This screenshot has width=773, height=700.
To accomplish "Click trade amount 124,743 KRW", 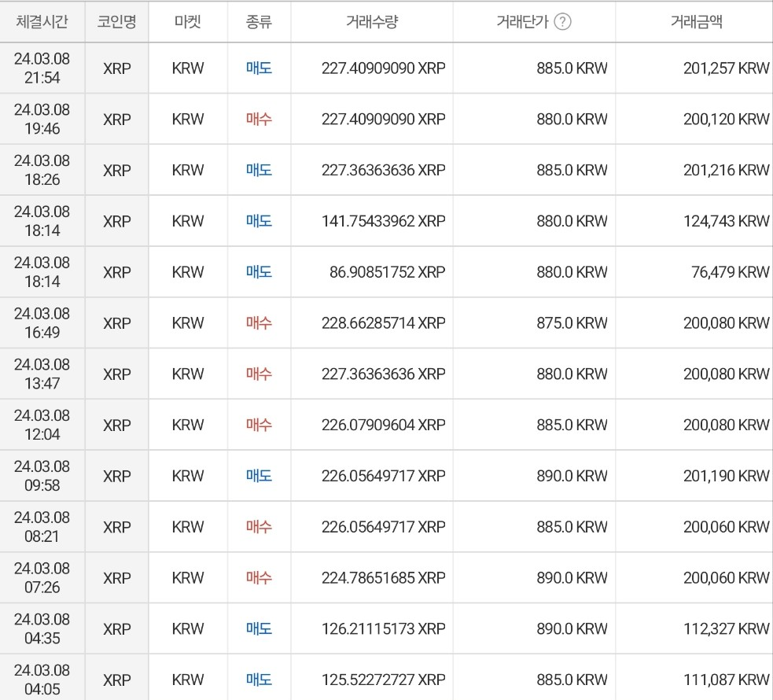I will point(726,221).
